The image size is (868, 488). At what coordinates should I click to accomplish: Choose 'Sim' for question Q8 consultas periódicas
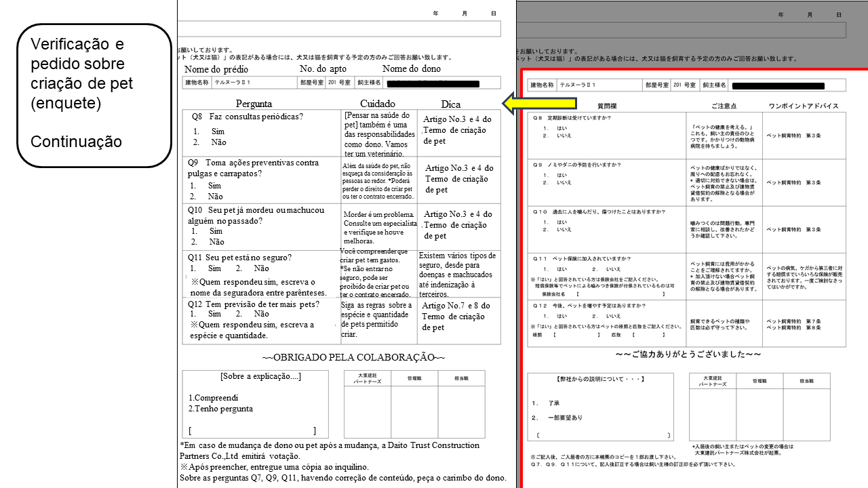pos(218,131)
